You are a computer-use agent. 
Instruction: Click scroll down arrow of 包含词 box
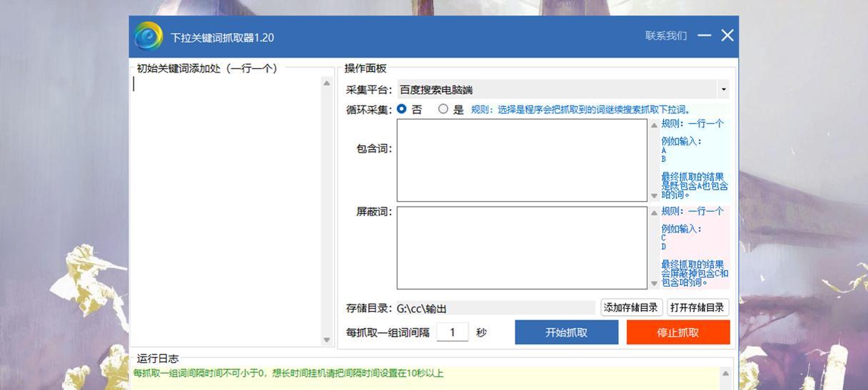[654, 195]
